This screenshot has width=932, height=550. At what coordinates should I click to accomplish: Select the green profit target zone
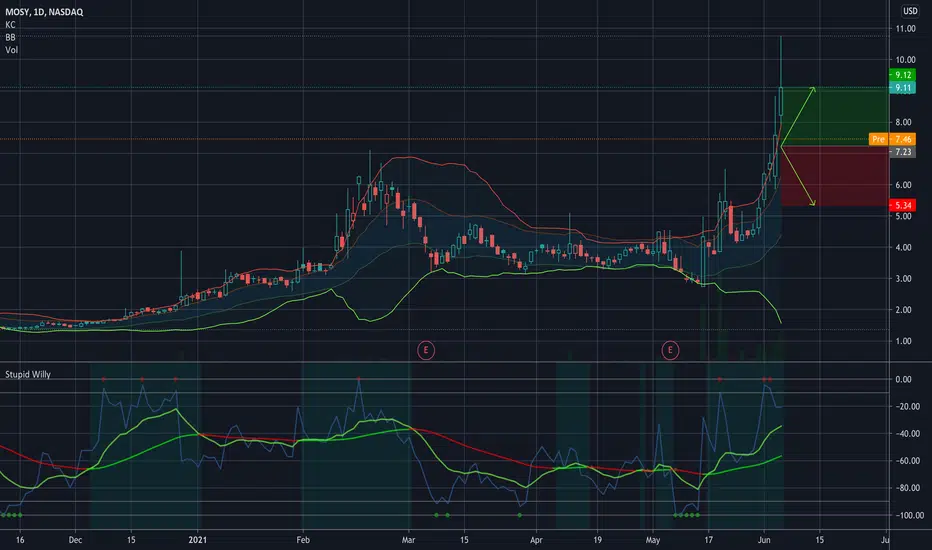pos(835,117)
